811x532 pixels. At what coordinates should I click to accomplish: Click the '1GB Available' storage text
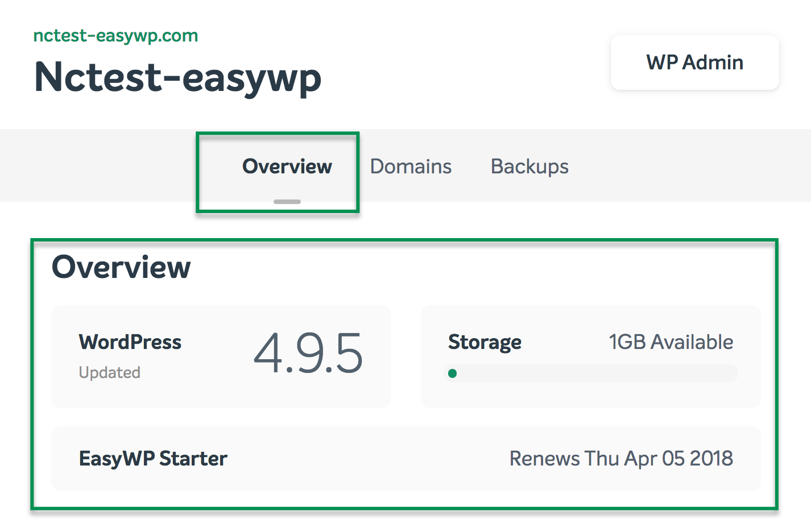(x=671, y=342)
